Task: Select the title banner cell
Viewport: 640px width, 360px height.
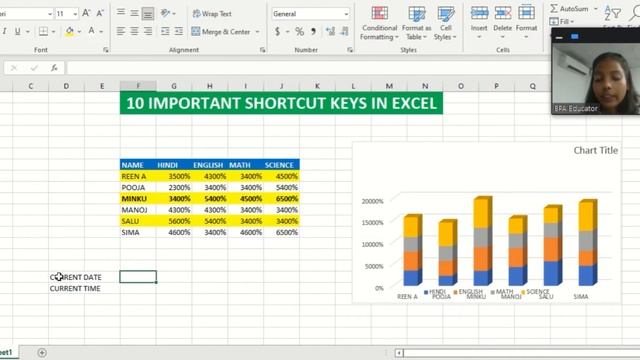Action: 281,103
